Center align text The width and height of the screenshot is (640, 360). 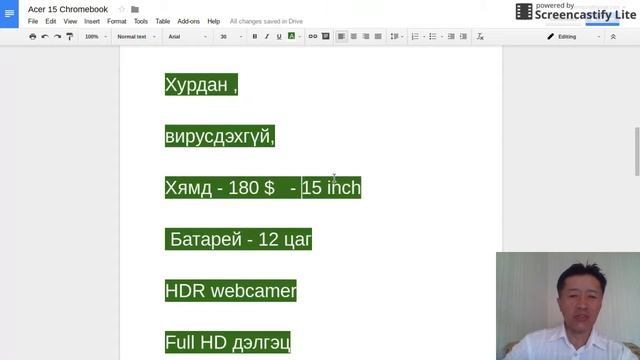pos(354,37)
